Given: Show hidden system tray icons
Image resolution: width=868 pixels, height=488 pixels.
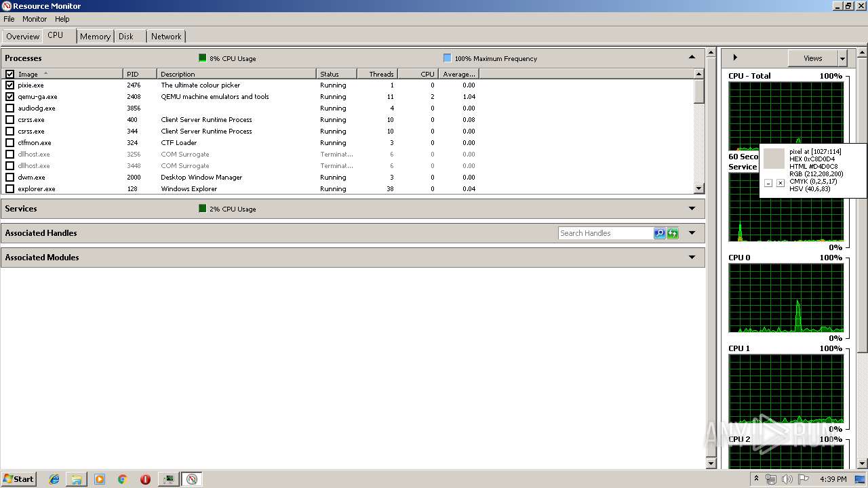Looking at the screenshot, I should pyautogui.click(x=757, y=479).
